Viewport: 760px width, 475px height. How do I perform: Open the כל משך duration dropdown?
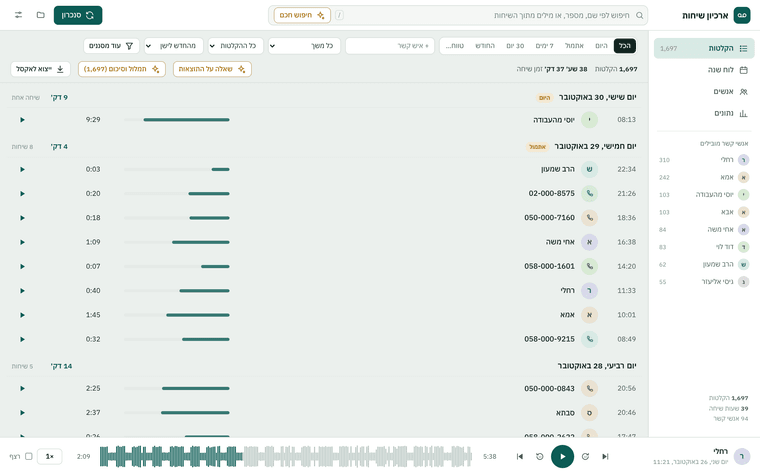pos(304,46)
